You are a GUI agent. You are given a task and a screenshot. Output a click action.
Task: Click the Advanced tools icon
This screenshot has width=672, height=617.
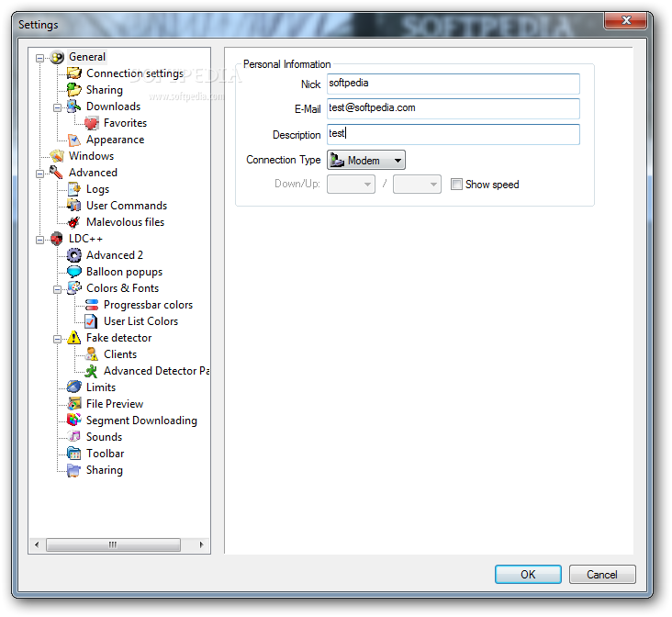[x=57, y=173]
